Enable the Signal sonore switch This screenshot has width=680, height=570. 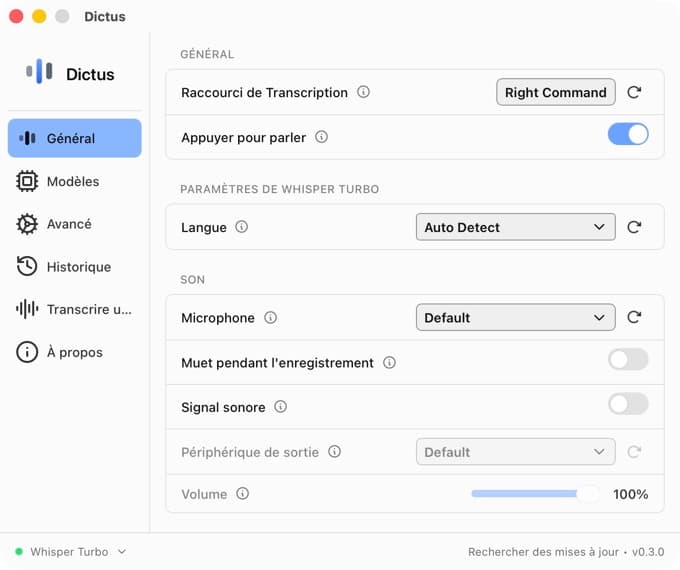628,404
